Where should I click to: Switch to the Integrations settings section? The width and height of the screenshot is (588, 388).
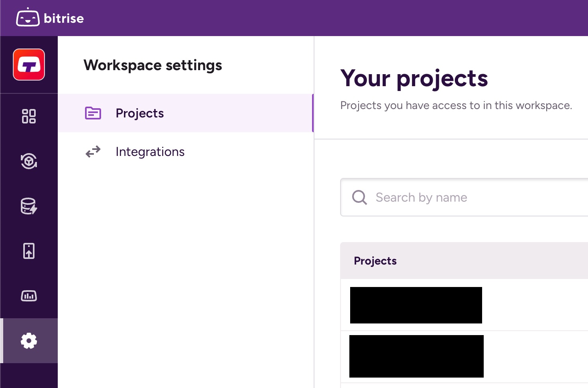pyautogui.click(x=150, y=152)
